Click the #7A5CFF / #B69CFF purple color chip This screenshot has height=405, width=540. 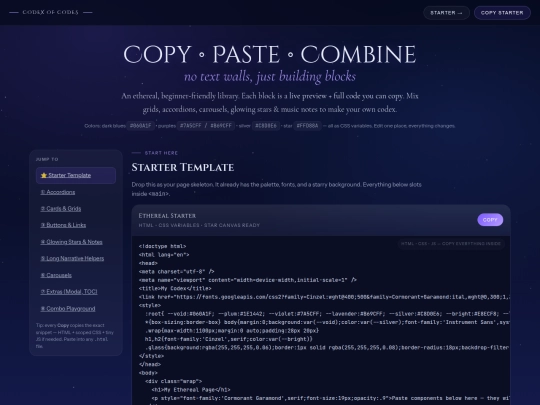(206, 126)
